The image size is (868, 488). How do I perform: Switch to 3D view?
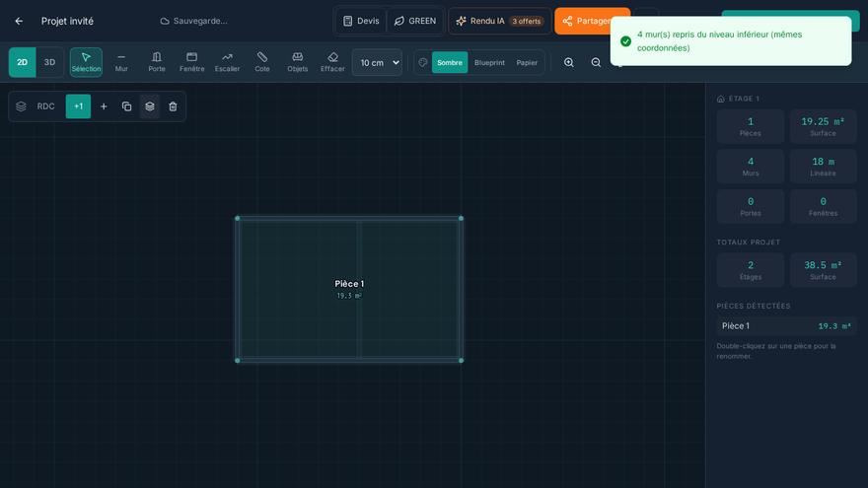[50, 62]
